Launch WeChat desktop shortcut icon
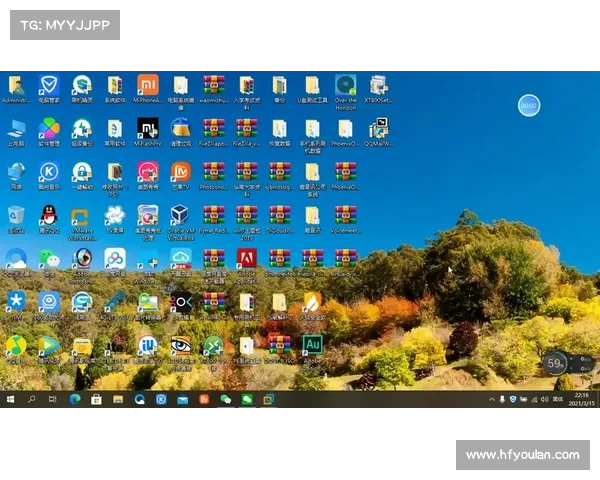 pos(49,259)
